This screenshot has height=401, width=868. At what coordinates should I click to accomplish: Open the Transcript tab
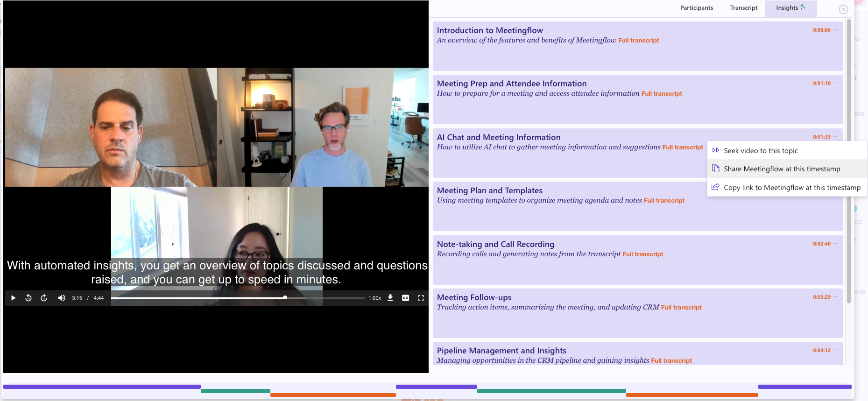click(x=744, y=8)
